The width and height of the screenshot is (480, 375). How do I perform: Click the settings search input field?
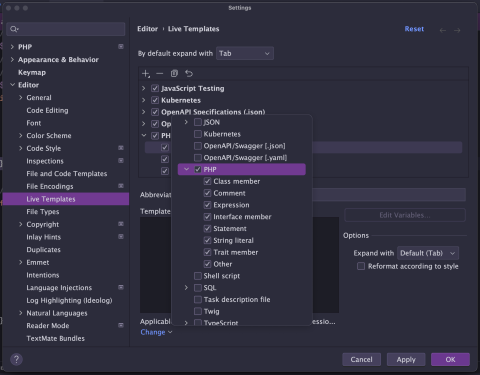(x=66, y=29)
